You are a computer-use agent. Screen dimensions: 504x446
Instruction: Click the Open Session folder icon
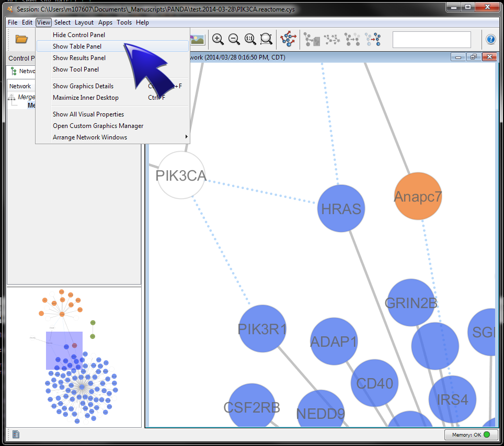click(x=21, y=39)
